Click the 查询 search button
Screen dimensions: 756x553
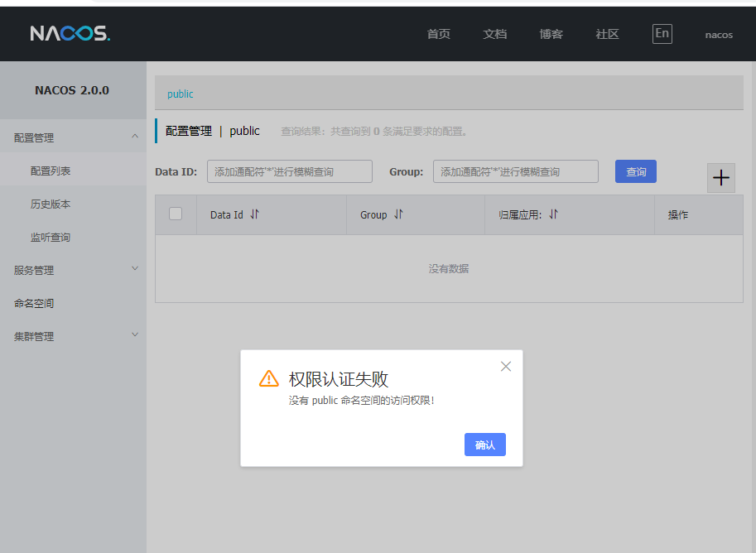pos(635,171)
